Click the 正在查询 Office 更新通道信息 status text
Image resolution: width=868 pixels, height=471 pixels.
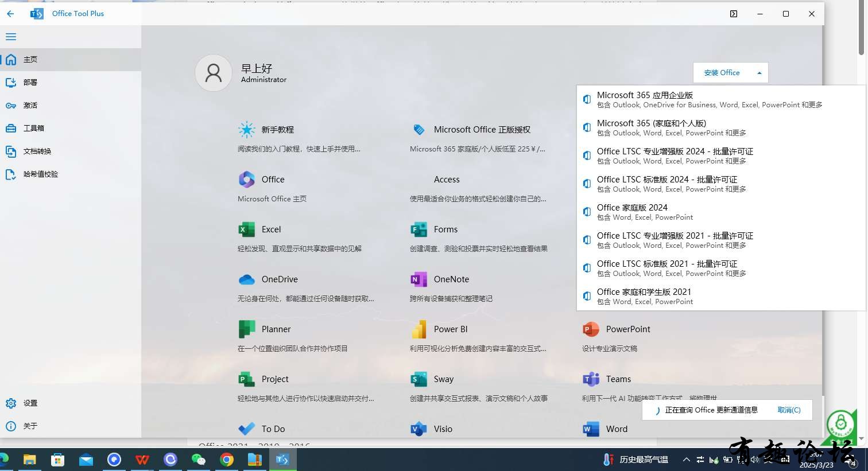(x=711, y=410)
